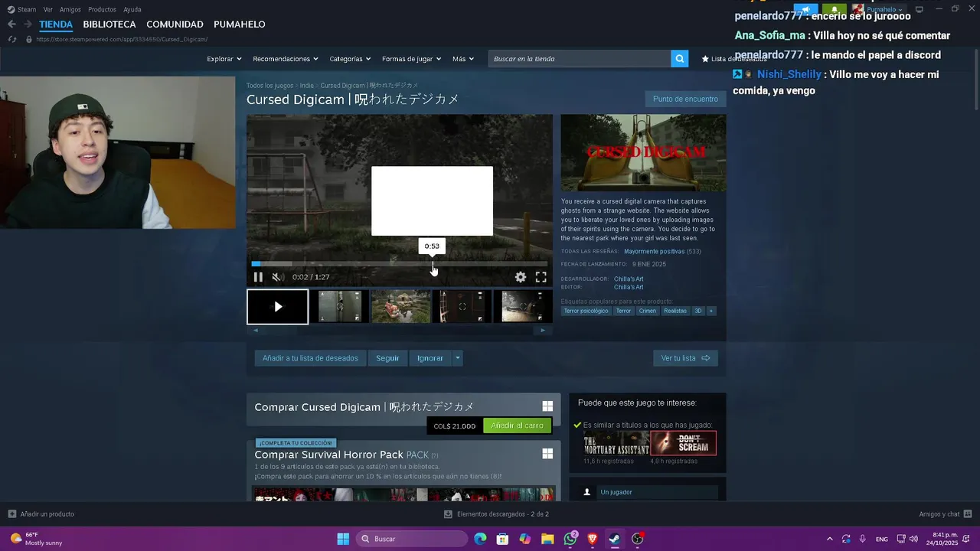Viewport: 980px width, 551px height.
Task: Click the Ver tu lista button
Action: pyautogui.click(x=685, y=358)
